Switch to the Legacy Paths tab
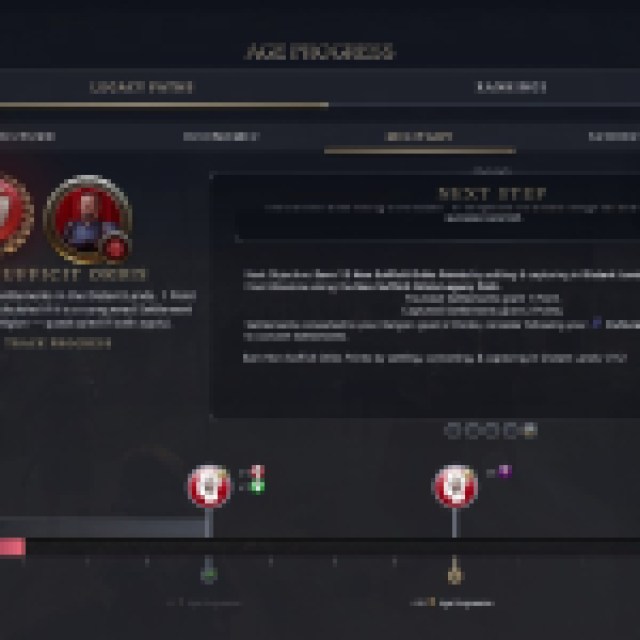 point(141,87)
